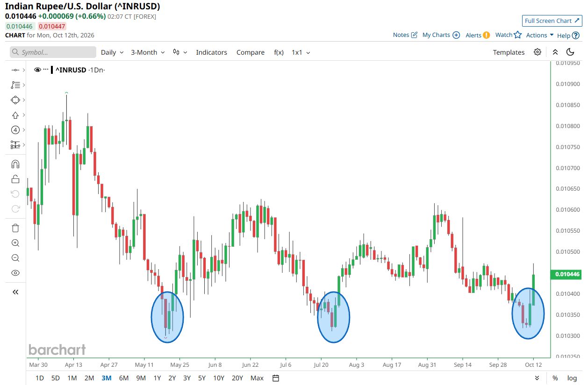Image resolution: width=588 pixels, height=385 pixels.
Task: Open the Daily frequency dropdown
Action: pos(112,52)
